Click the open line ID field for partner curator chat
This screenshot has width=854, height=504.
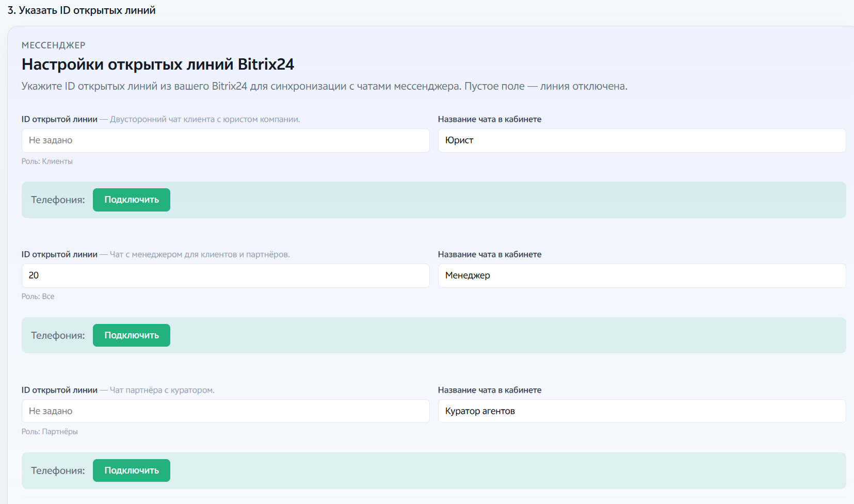click(225, 411)
